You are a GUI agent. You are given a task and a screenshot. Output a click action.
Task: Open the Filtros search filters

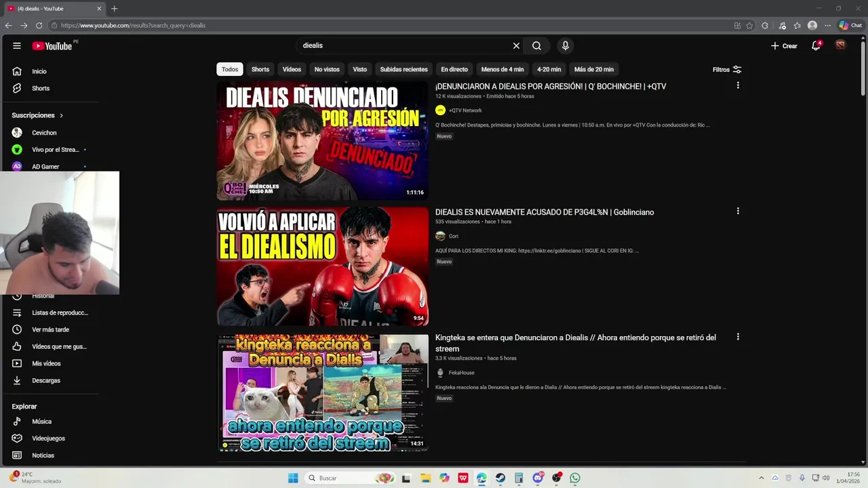tap(727, 69)
